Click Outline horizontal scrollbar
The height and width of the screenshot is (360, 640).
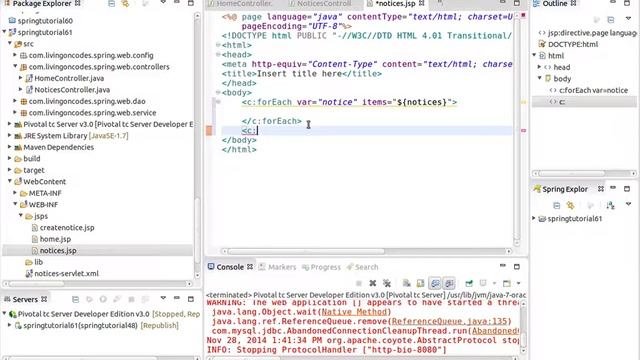pyautogui.click(x=571, y=173)
